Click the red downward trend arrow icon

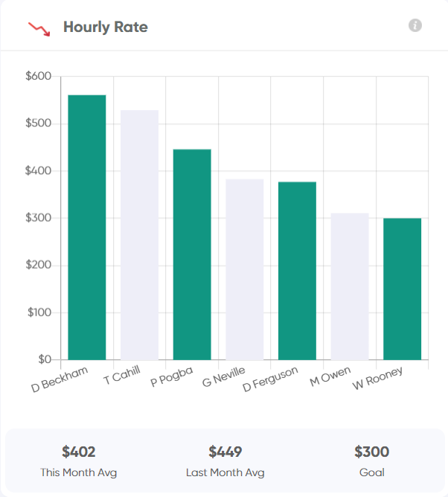pos(39,29)
